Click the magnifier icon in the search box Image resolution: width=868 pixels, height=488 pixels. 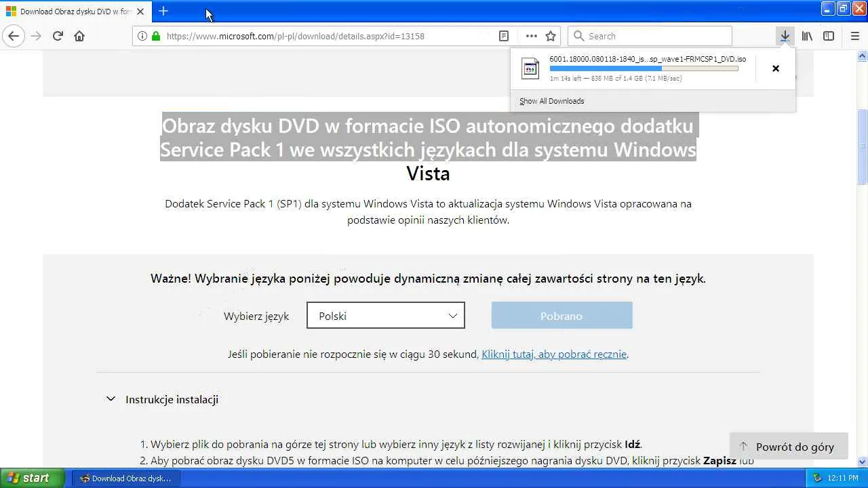(x=578, y=36)
